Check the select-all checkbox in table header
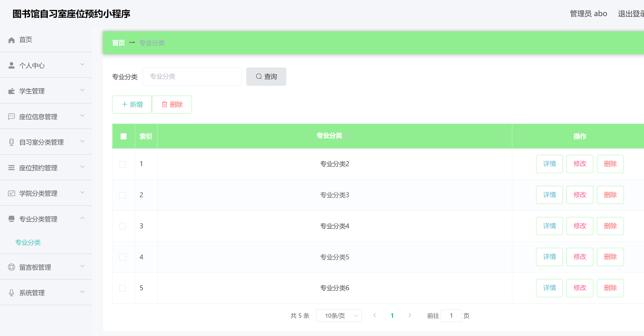This screenshot has width=644, height=336. point(123,136)
